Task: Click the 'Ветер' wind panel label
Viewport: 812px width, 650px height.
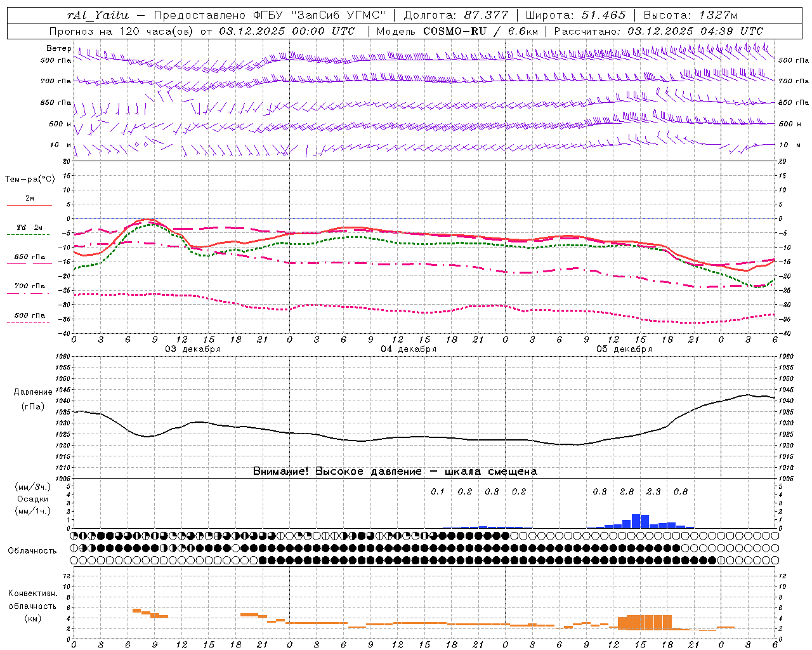Action: [x=59, y=48]
